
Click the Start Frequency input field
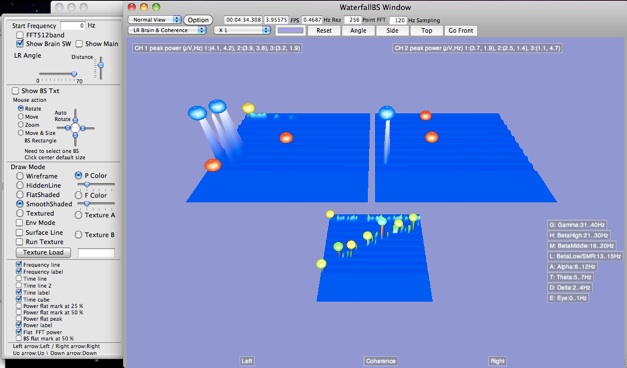[73, 26]
